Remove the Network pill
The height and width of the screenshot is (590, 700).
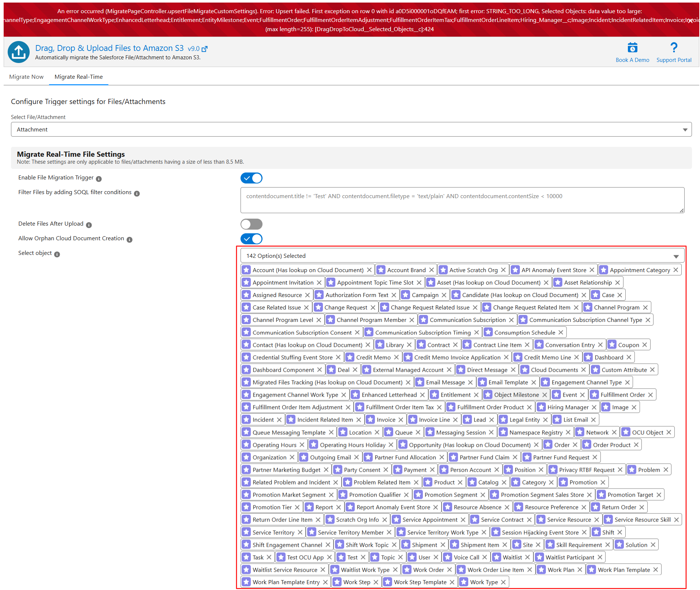[x=614, y=432]
